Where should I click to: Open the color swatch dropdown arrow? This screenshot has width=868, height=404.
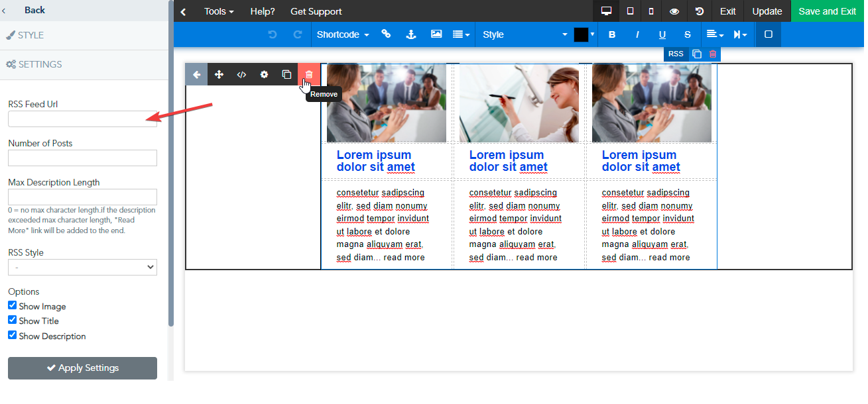click(593, 34)
